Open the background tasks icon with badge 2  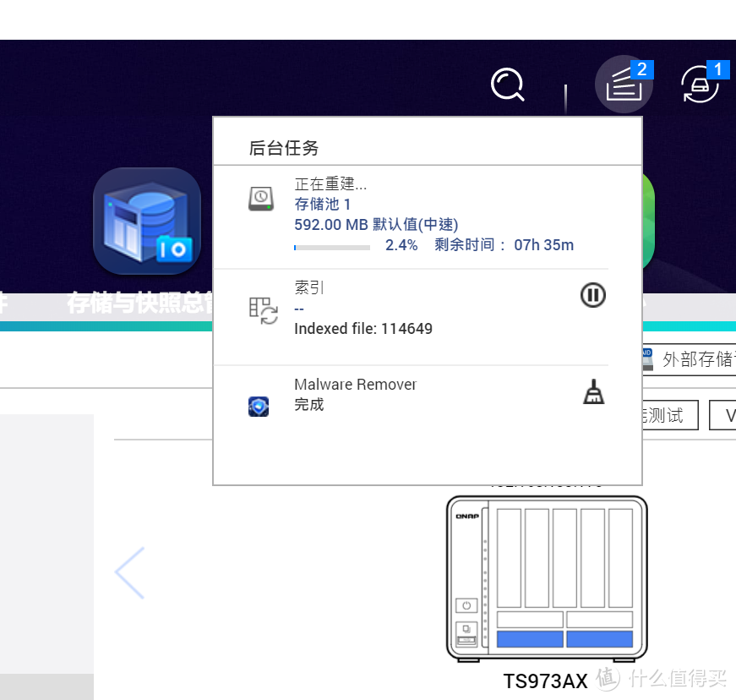click(x=624, y=85)
